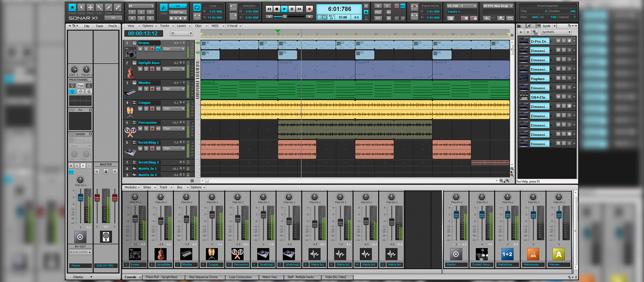Arm the Rhodes track for recording
Image resolution: width=644 pixels, height=282 pixels.
152,89
